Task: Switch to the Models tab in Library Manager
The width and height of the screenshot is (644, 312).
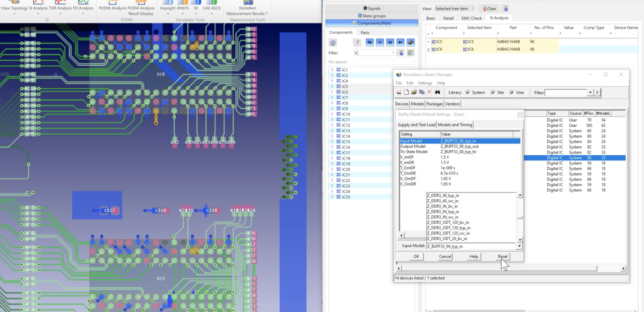Action: click(x=418, y=104)
